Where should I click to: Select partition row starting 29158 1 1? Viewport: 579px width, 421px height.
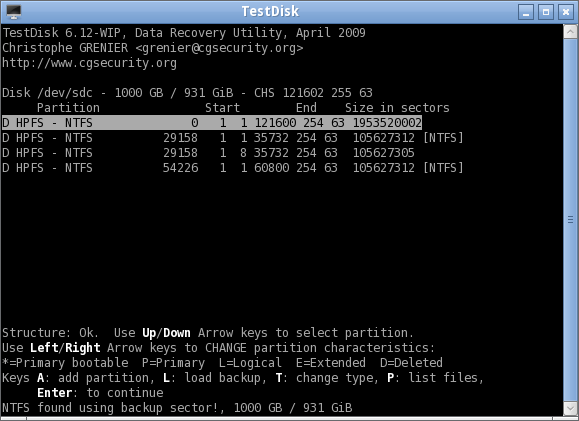[x=232, y=138]
